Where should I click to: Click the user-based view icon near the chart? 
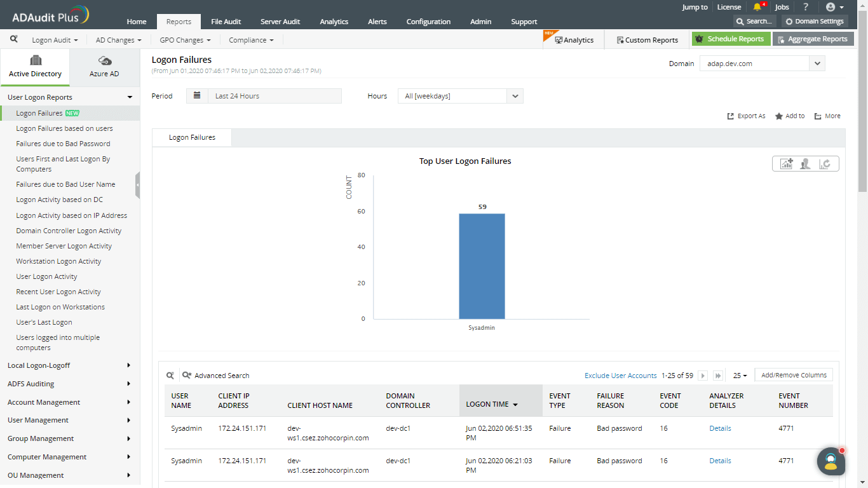[x=805, y=163]
